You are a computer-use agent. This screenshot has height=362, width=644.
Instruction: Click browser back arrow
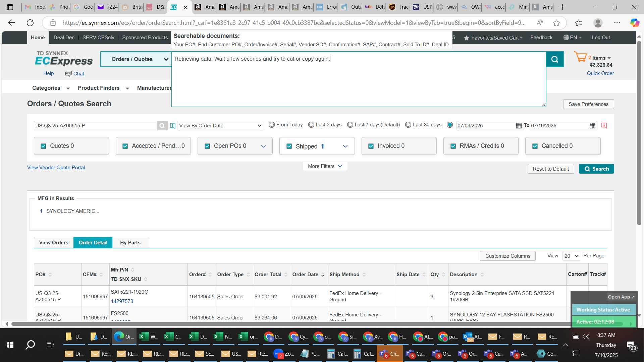12,23
